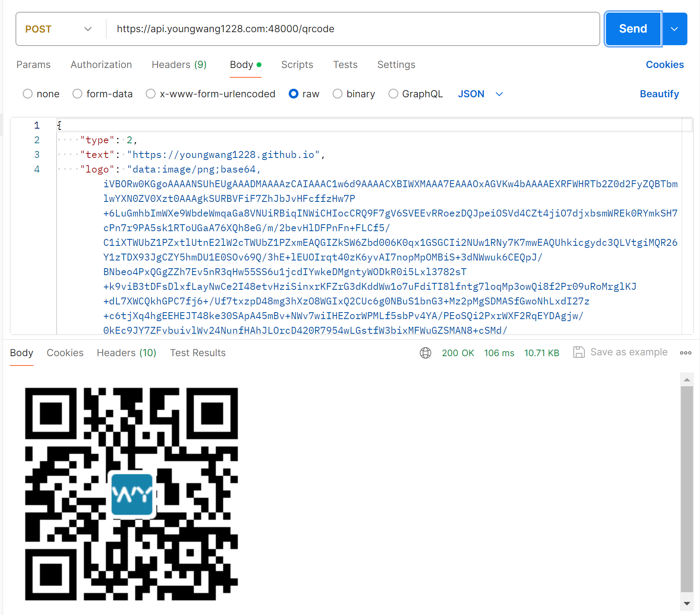
Task: Expand the Send button arrow options
Action: pos(674,29)
